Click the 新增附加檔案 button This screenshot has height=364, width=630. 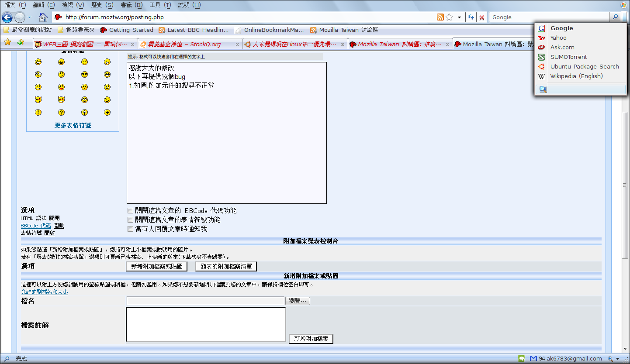click(x=311, y=339)
